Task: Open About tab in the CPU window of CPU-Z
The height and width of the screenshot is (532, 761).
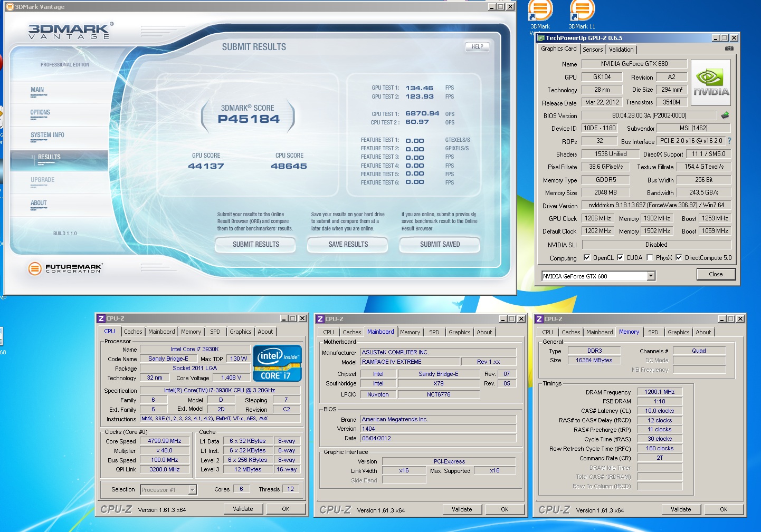Action: tap(265, 332)
